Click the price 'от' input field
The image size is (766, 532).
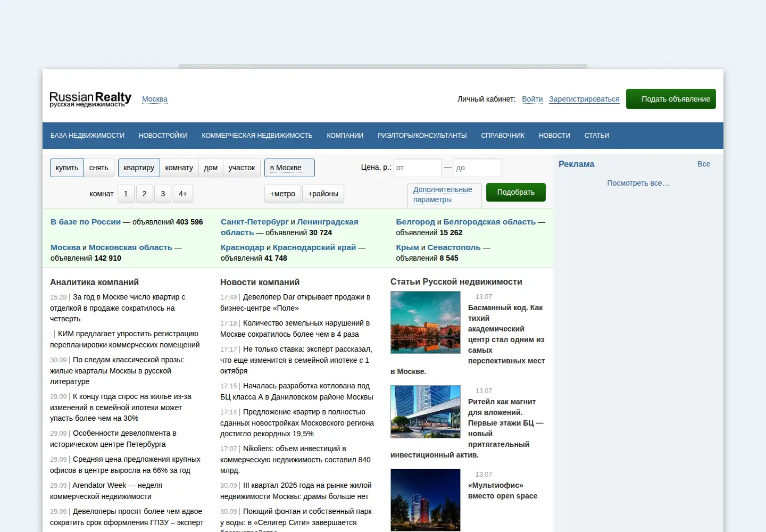pyautogui.click(x=418, y=168)
